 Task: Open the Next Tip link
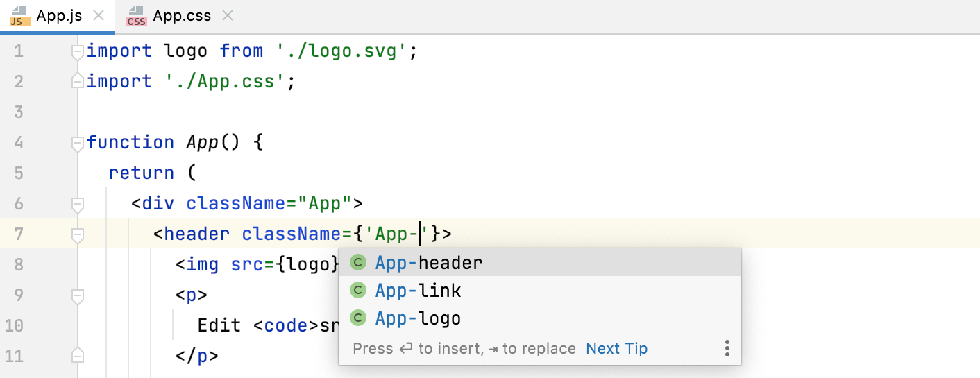(616, 348)
